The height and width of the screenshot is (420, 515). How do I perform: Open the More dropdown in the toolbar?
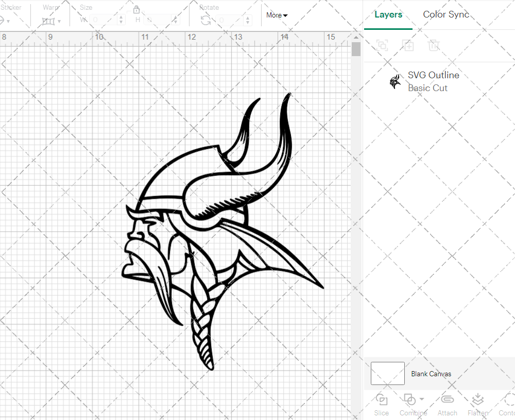tap(277, 15)
